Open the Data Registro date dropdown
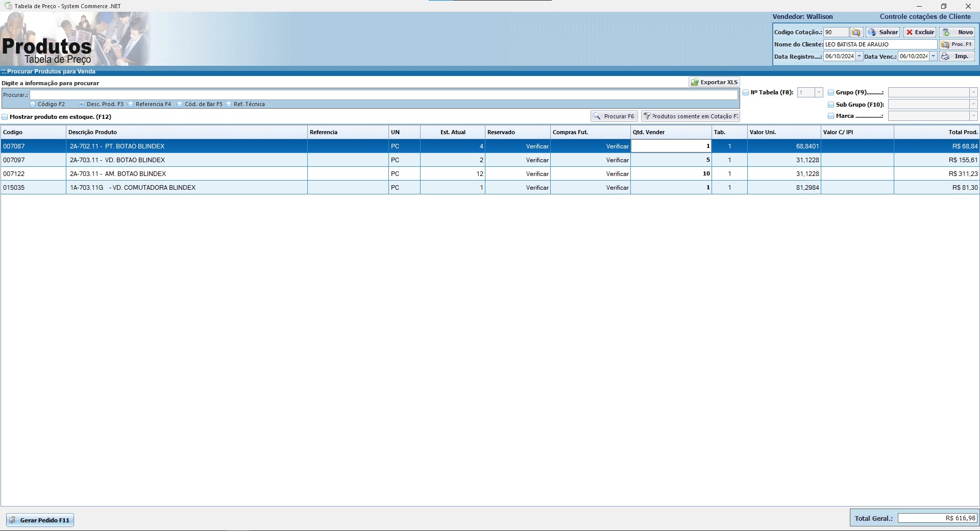This screenshot has height=531, width=980. click(859, 56)
